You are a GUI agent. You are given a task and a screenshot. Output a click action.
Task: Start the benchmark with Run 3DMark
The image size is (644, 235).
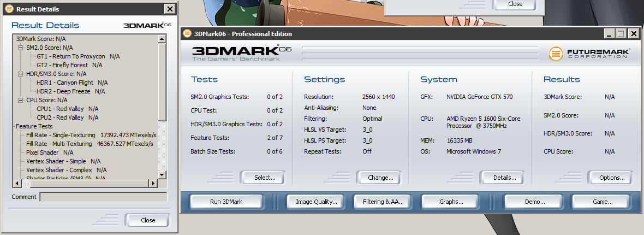(x=226, y=202)
